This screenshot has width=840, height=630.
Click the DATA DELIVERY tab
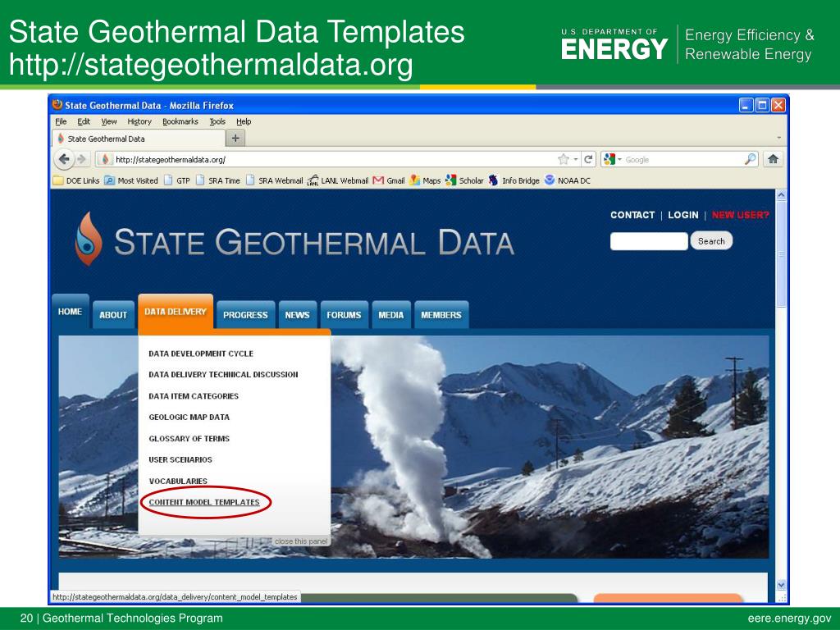pyautogui.click(x=176, y=311)
